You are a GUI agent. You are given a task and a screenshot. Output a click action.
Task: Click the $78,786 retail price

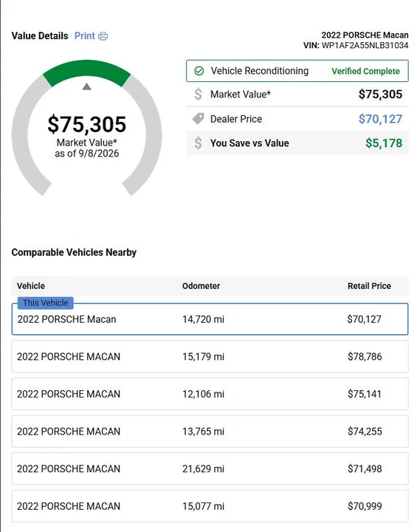pos(365,357)
